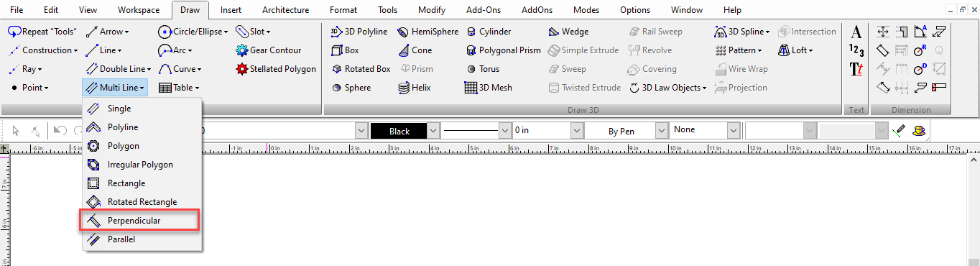Click the Text tool letter A icon
This screenshot has height=266, width=980.
pos(856,32)
